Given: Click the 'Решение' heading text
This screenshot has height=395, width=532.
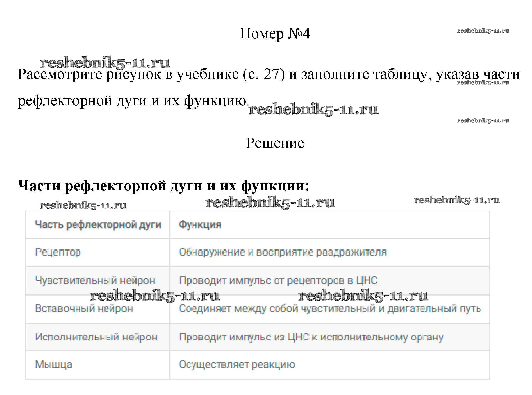Looking at the screenshot, I should [x=275, y=143].
